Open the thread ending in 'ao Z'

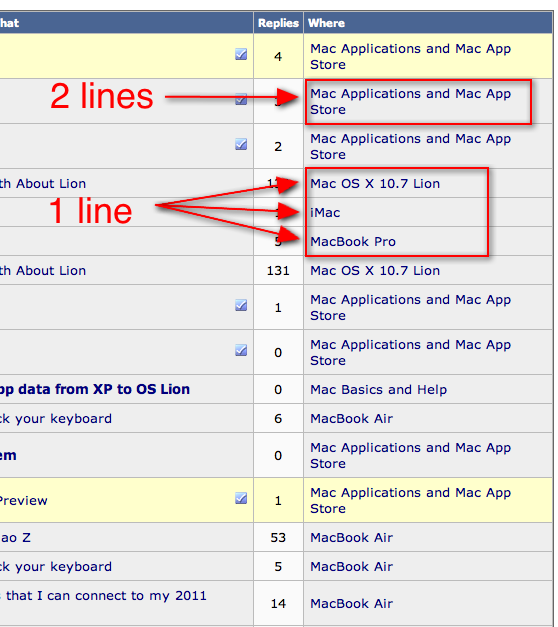pyautogui.click(x=16, y=537)
